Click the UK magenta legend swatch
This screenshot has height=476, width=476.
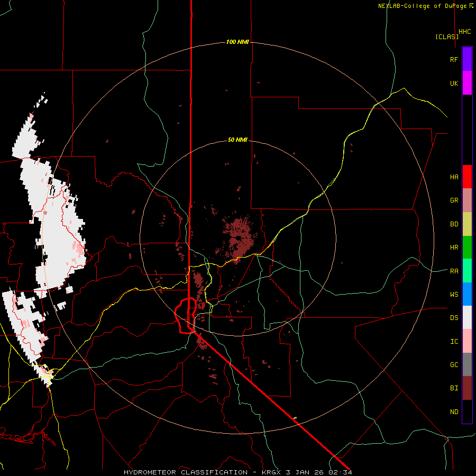(467, 83)
